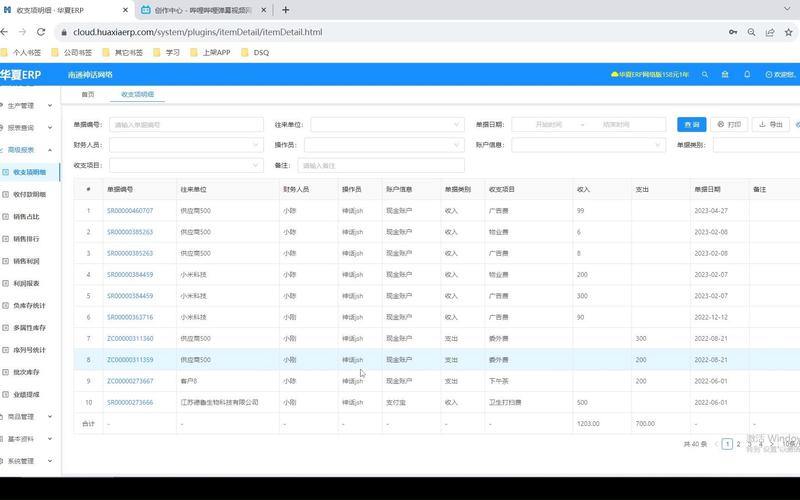800x500 pixels.
Task: Expand the 生产管理 sidebar menu
Action: coord(29,105)
